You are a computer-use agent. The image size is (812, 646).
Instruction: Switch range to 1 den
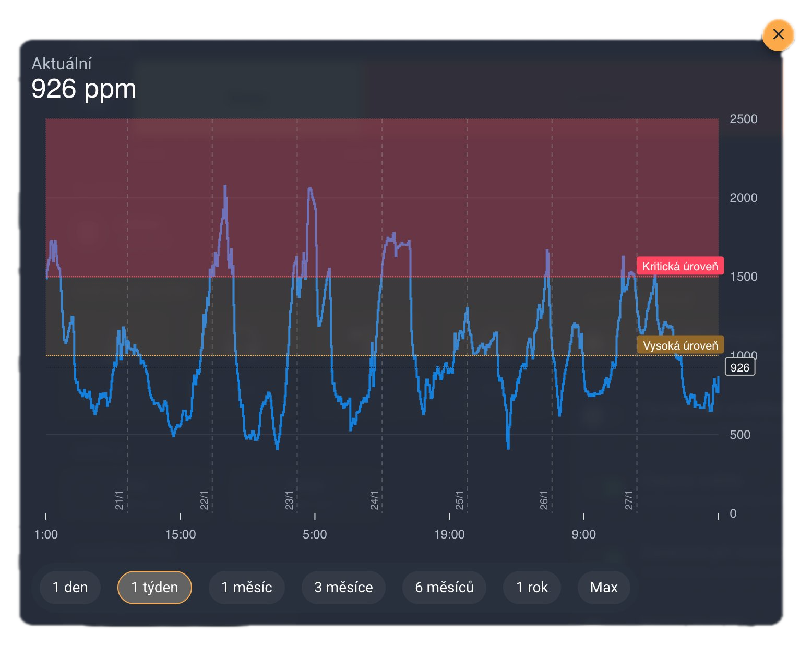70,587
